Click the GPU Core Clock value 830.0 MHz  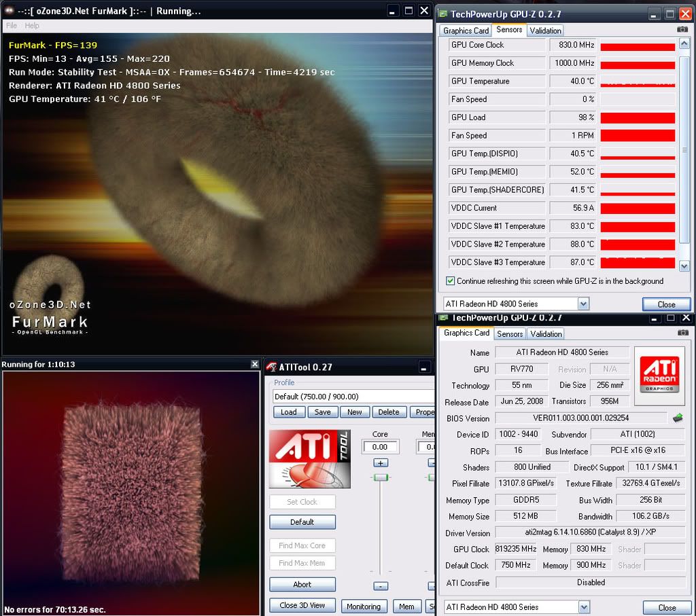point(572,45)
